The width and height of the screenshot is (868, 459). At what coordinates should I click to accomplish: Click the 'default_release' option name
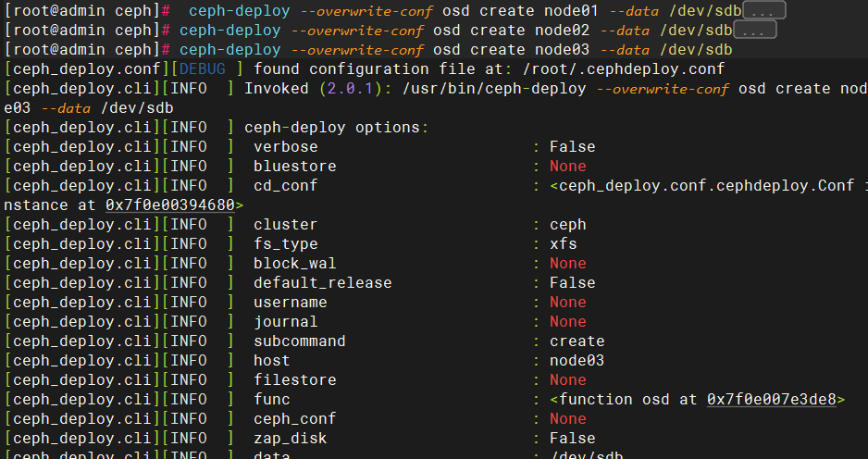click(x=323, y=282)
